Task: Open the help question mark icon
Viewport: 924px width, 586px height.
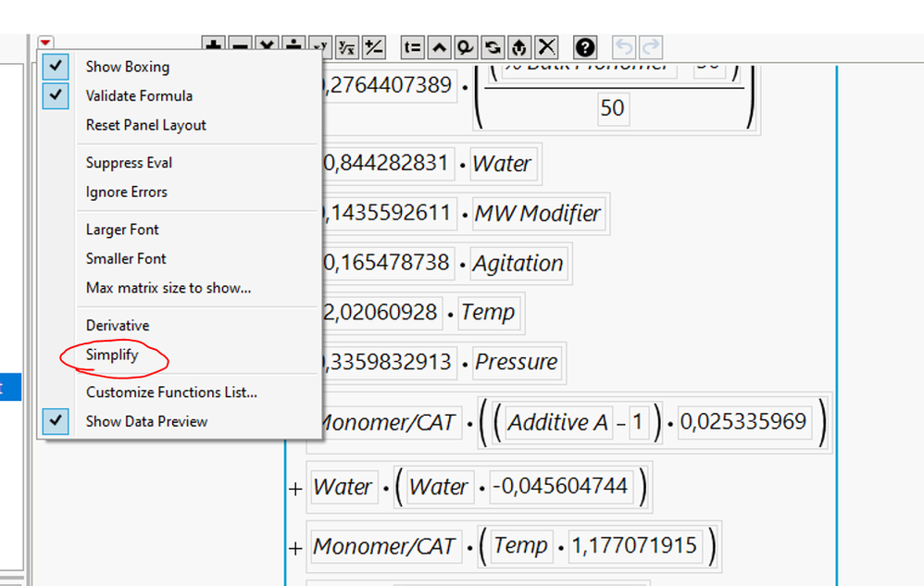Action: point(585,47)
